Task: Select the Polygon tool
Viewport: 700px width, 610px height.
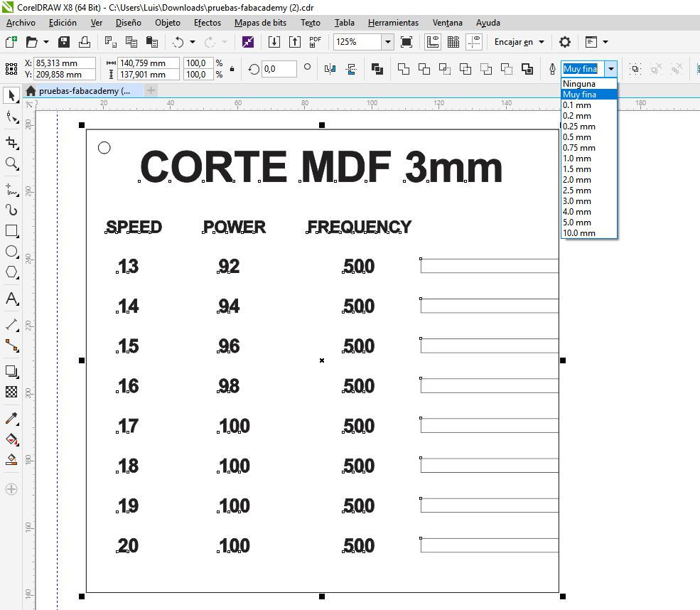Action: pyautogui.click(x=11, y=272)
